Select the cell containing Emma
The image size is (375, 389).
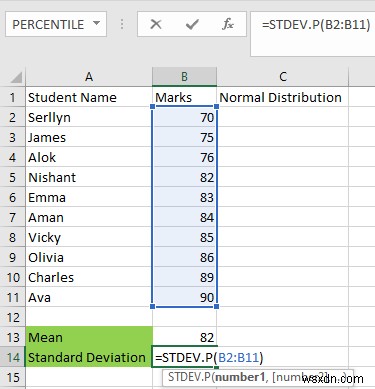(89, 197)
